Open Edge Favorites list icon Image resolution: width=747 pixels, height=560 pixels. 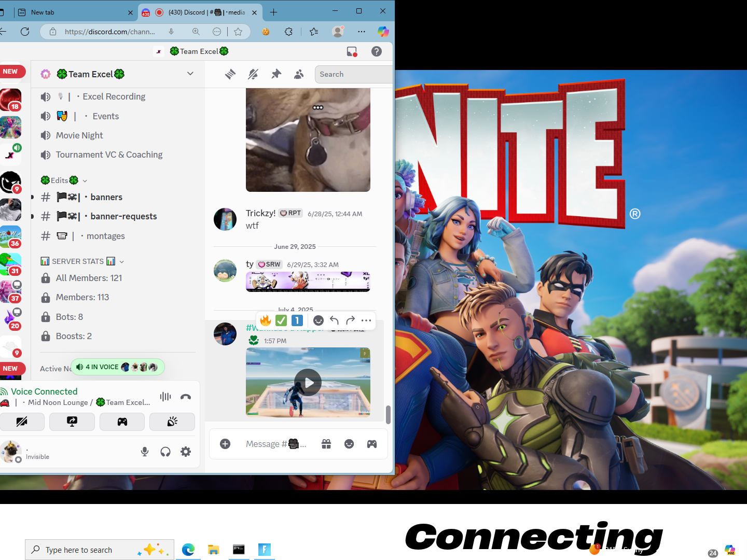pyautogui.click(x=314, y=32)
